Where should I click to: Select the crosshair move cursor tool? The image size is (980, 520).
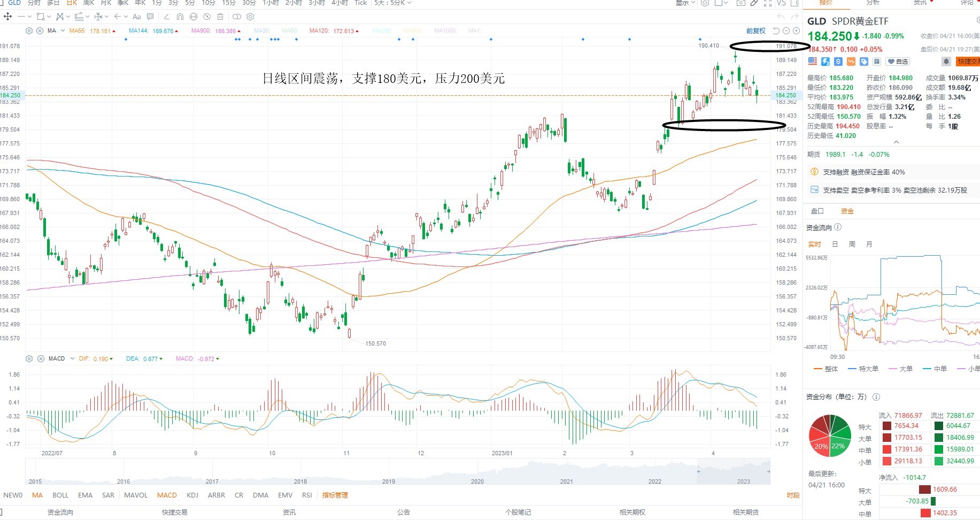point(7,17)
